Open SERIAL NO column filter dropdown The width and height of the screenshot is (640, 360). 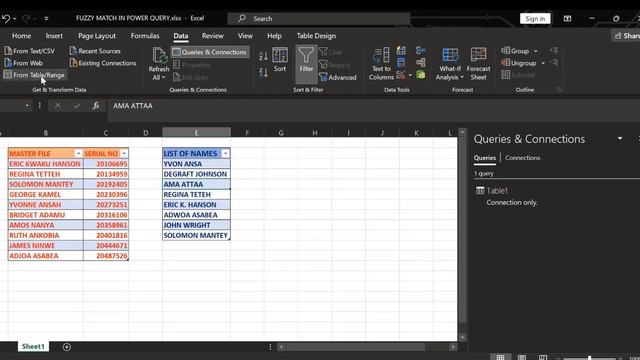[124, 153]
